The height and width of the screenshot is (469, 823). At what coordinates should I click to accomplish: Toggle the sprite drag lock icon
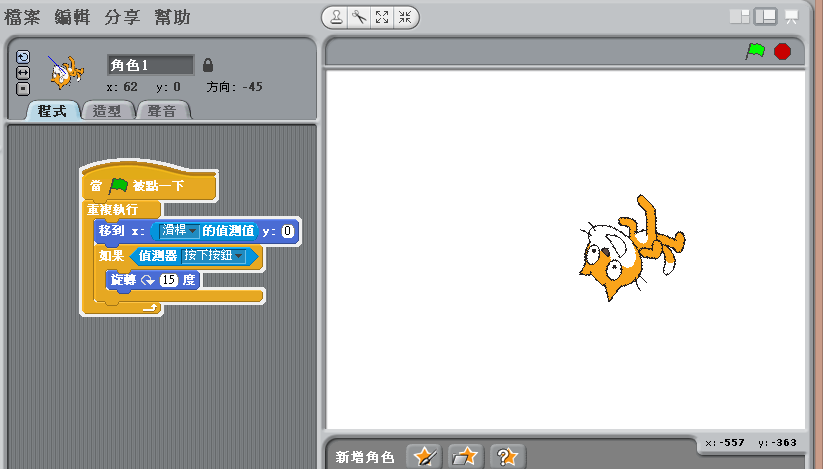208,65
